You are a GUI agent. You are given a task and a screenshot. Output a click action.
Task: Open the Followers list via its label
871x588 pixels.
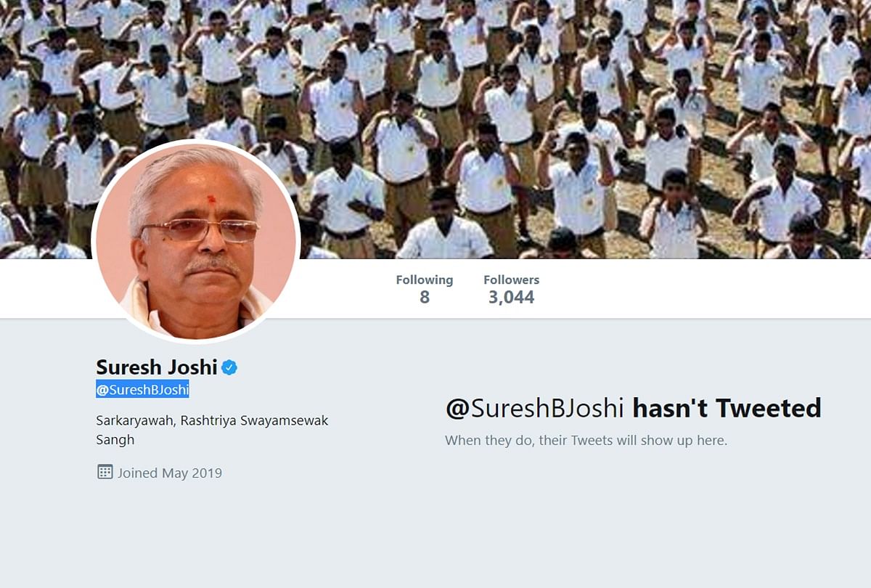512,279
